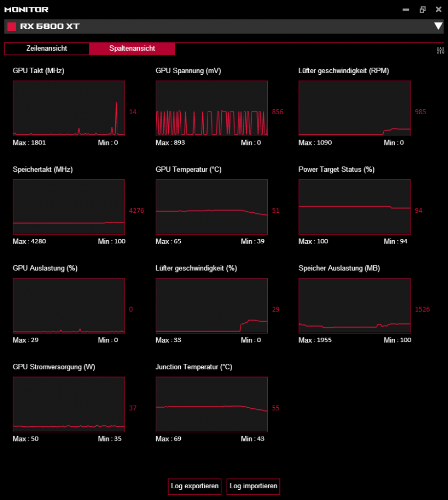
Task: Click the memory usage value 1526
Action: [423, 309]
